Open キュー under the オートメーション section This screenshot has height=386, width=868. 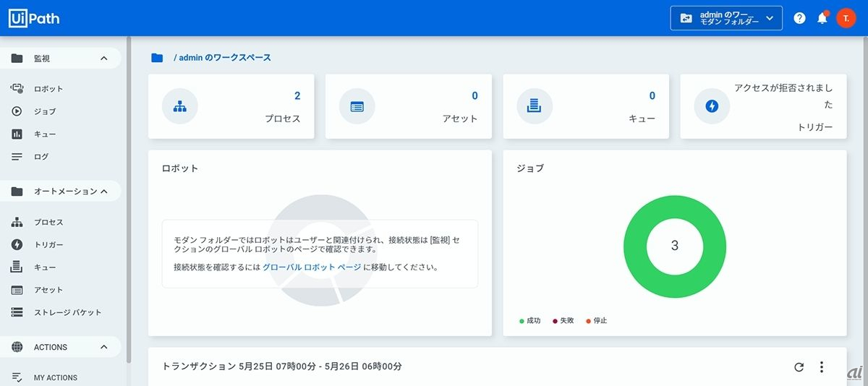tap(45, 267)
